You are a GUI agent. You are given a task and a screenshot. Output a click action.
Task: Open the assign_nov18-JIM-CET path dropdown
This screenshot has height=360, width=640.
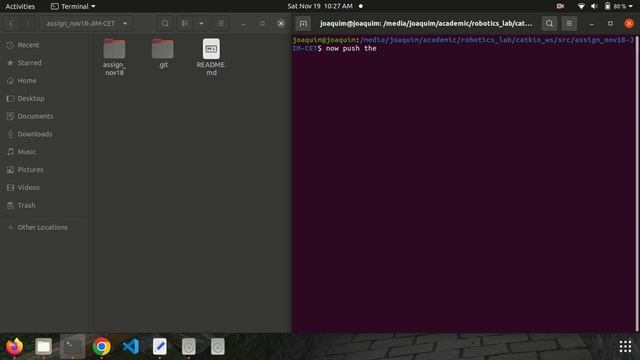click(x=86, y=23)
